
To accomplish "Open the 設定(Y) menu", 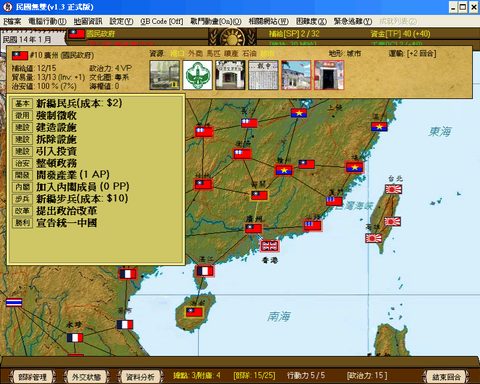I will pos(121,21).
